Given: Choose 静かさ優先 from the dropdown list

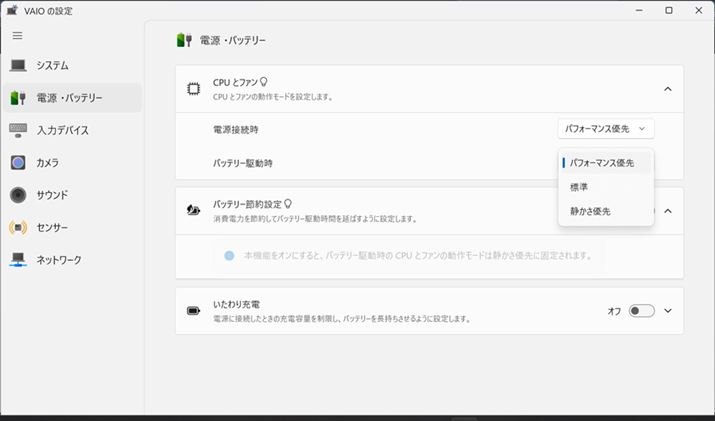Looking at the screenshot, I should tap(590, 212).
